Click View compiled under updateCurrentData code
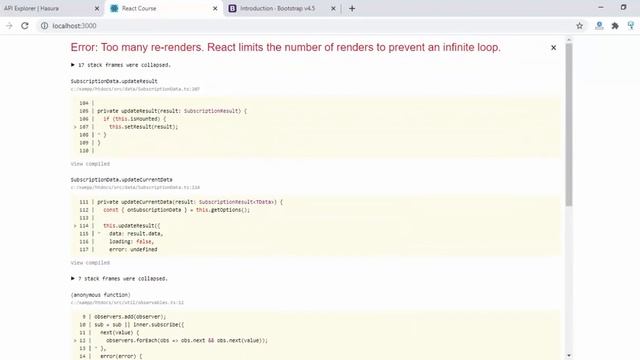 point(90,263)
